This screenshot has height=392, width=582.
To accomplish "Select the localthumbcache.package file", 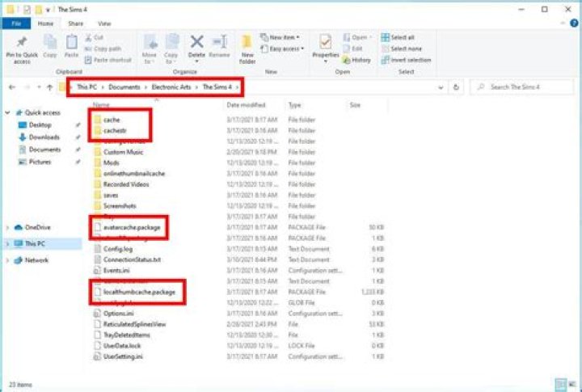I will [139, 292].
